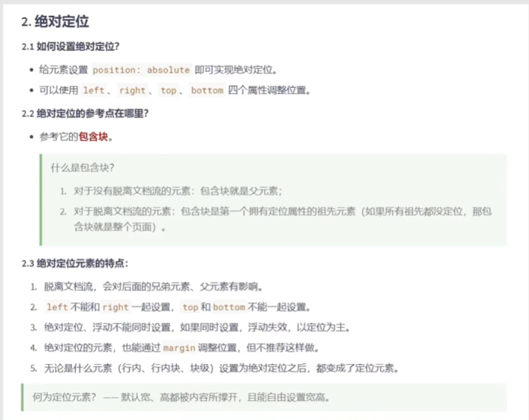The width and height of the screenshot is (529, 420).
Task: Click the subheading '2.3 绝对定位元素的特点:'
Action: pyautogui.click(x=75, y=263)
